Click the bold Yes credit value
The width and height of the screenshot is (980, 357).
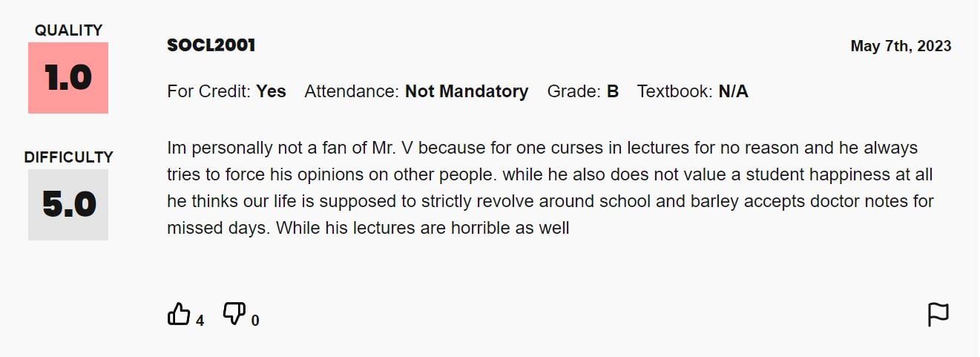click(272, 91)
